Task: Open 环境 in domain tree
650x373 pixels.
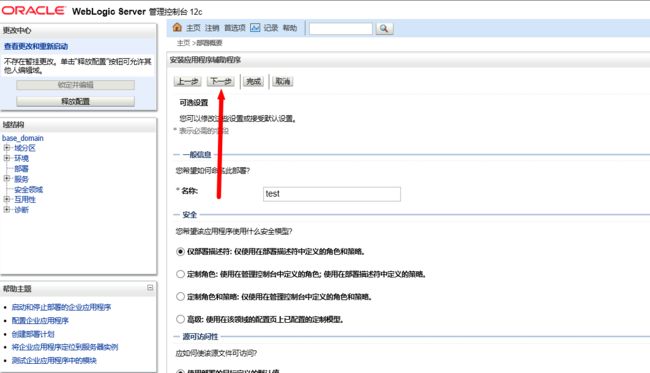Action: click(x=22, y=158)
